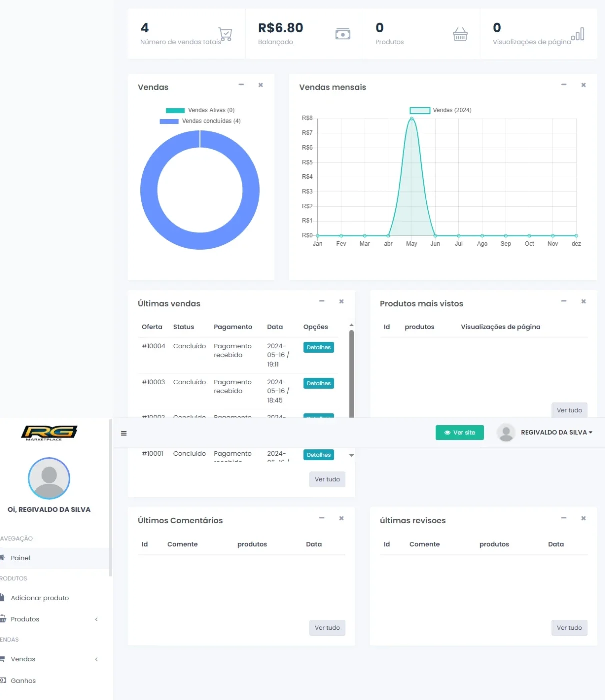Toggle sidebar with hamburger menu icon
The width and height of the screenshot is (605, 700).
(x=124, y=433)
